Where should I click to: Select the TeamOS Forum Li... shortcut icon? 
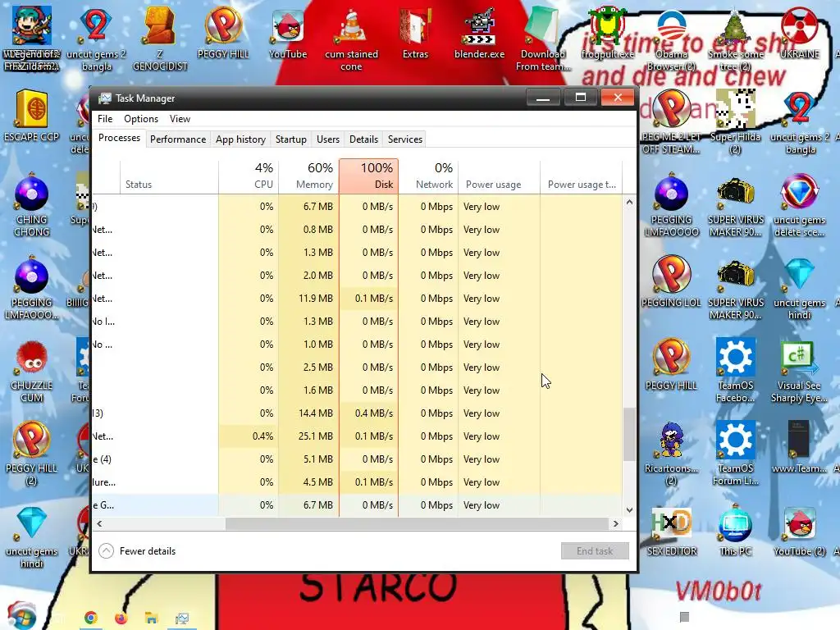pos(736,454)
